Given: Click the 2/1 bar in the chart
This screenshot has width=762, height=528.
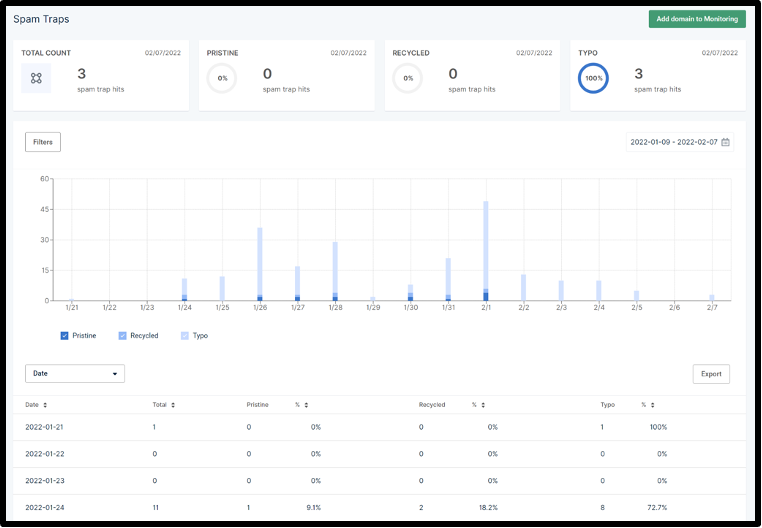Looking at the screenshot, I should tap(486, 251).
